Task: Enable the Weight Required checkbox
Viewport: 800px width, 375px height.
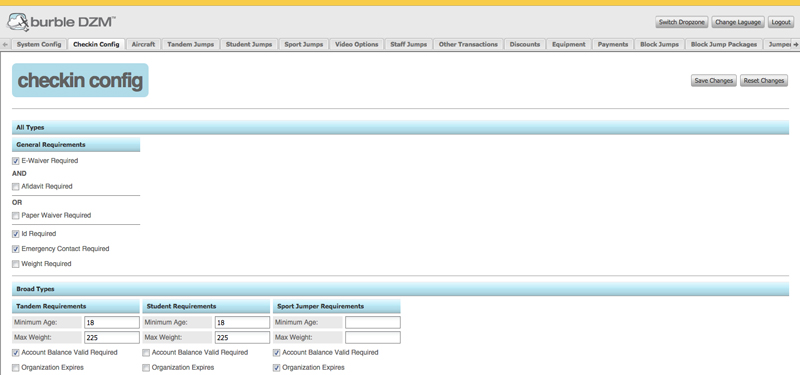Action: coord(16,264)
